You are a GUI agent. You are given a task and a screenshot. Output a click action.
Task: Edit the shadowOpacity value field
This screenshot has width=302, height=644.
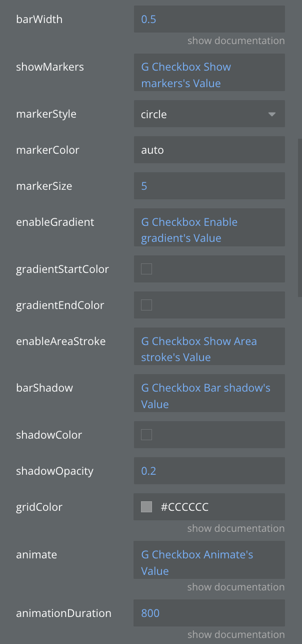point(209,471)
